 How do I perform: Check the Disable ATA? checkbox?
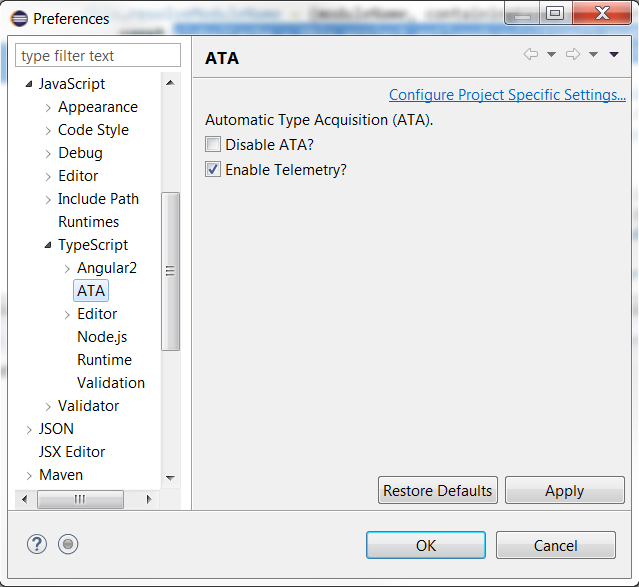pyautogui.click(x=213, y=144)
